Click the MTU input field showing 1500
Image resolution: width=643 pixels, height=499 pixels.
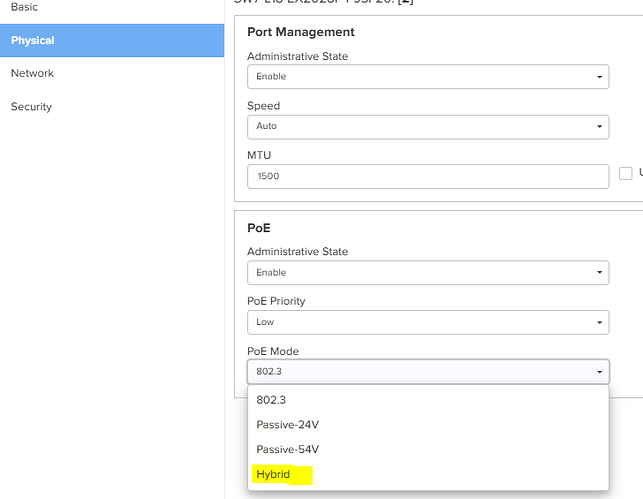(x=427, y=176)
